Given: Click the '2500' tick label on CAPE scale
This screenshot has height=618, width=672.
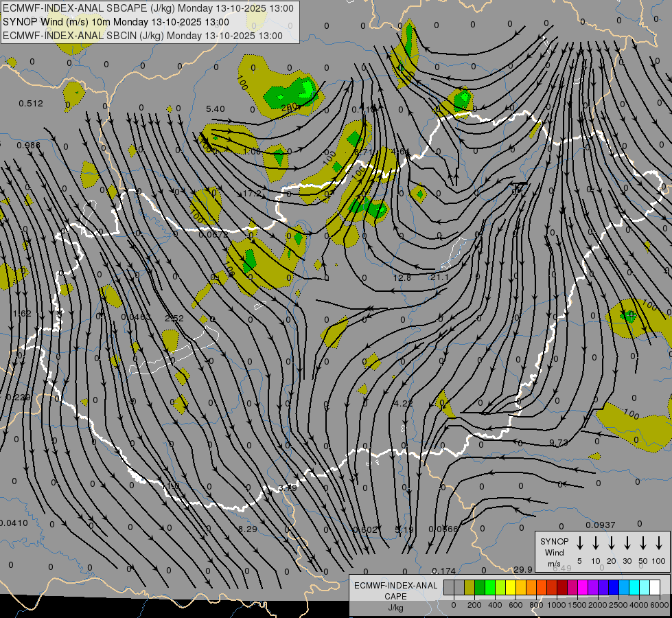Looking at the screenshot, I should tap(618, 605).
